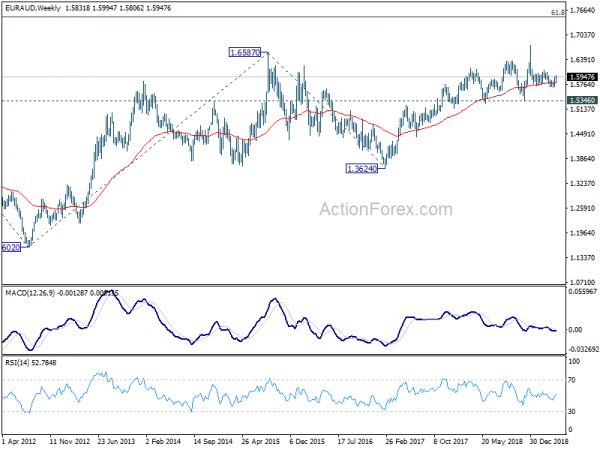This screenshot has height=450, width=600.
Task: Click the 1.32370 axis price
Action: pos(583,184)
